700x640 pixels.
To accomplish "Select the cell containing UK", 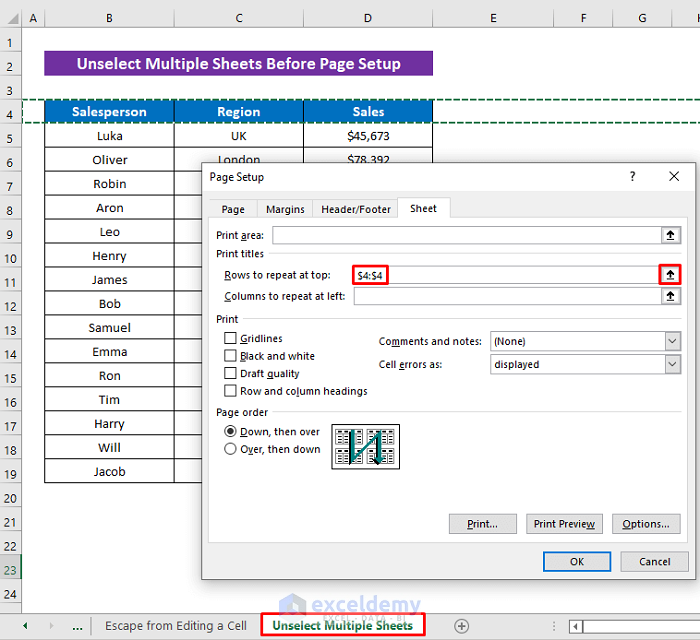I will [x=239, y=136].
